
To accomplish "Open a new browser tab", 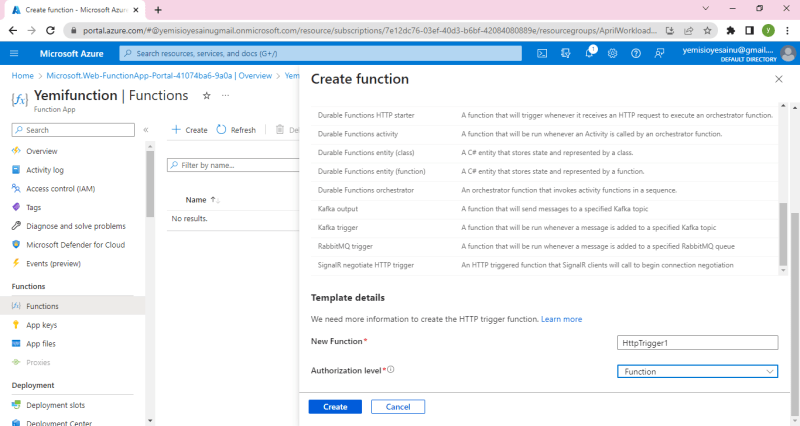I will point(158,10).
